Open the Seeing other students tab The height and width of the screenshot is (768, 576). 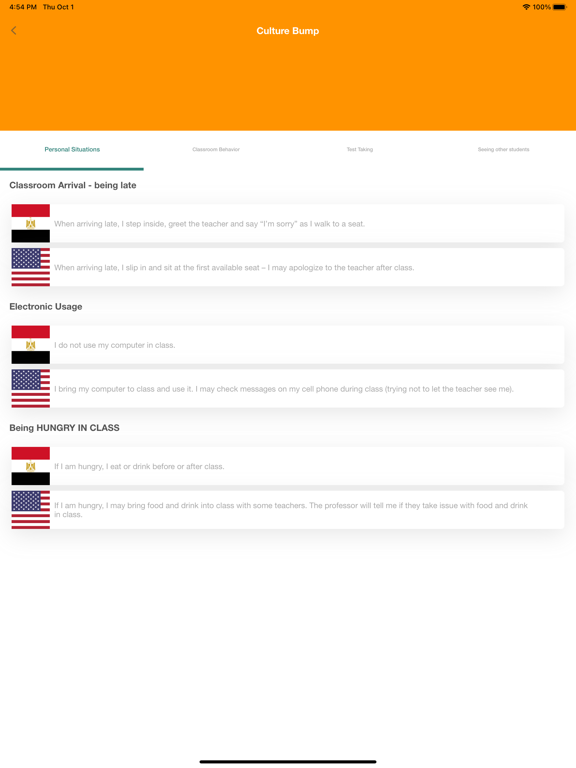point(504,149)
